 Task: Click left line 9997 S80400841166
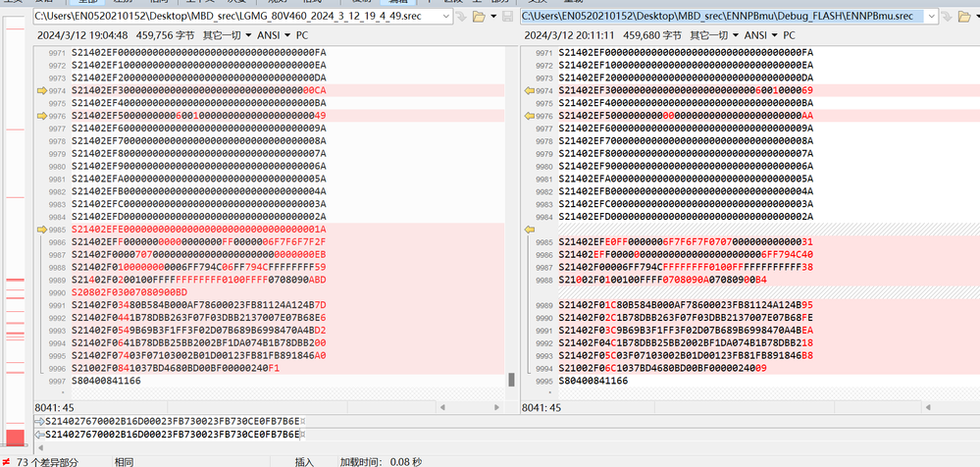106,381
